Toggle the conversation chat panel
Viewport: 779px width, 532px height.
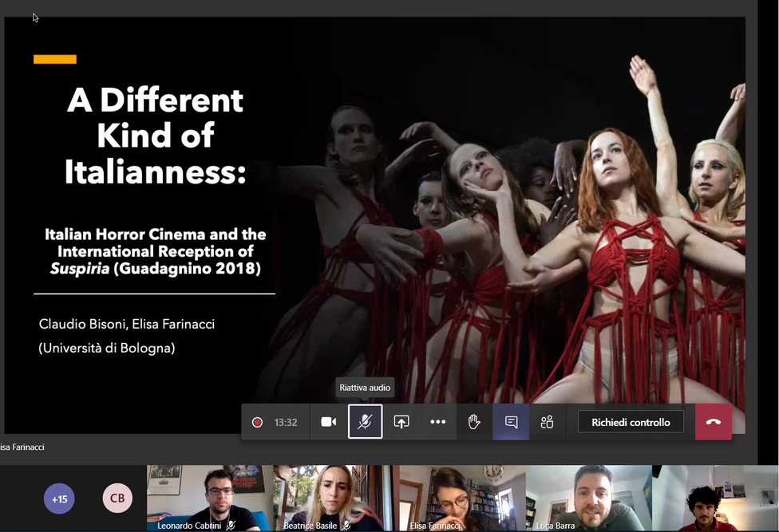coord(511,422)
